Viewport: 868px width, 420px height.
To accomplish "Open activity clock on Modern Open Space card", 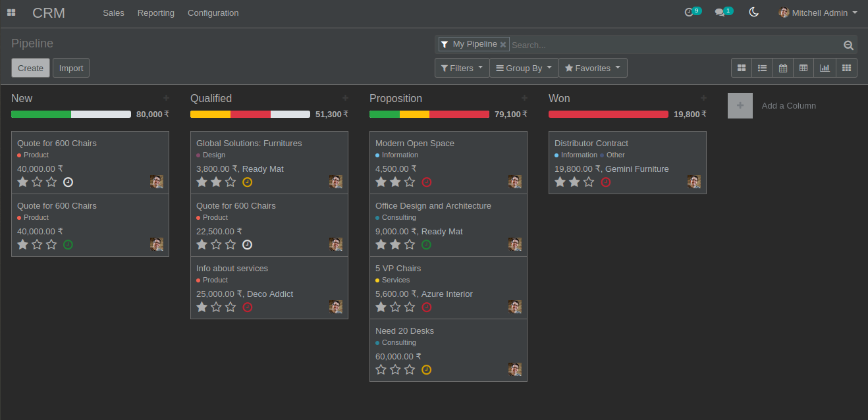I will pos(427,182).
